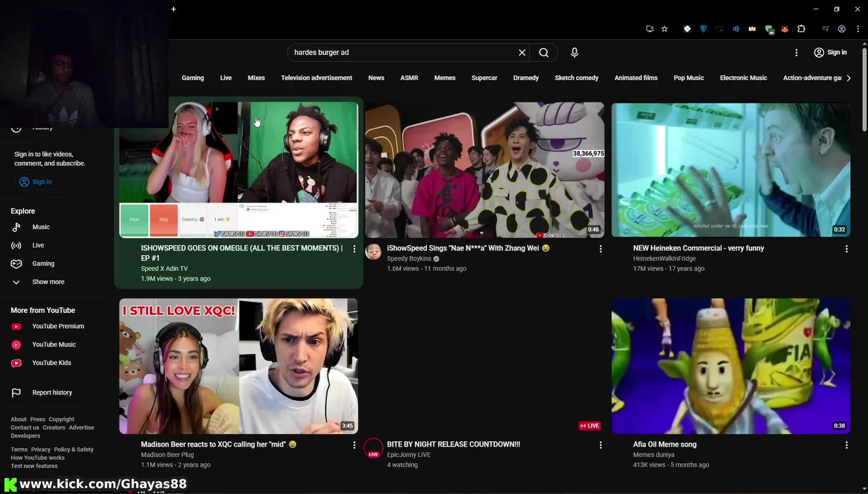This screenshot has height=494, width=868.
Task: Open the Policy & Safety footer link
Action: pyautogui.click(x=74, y=449)
